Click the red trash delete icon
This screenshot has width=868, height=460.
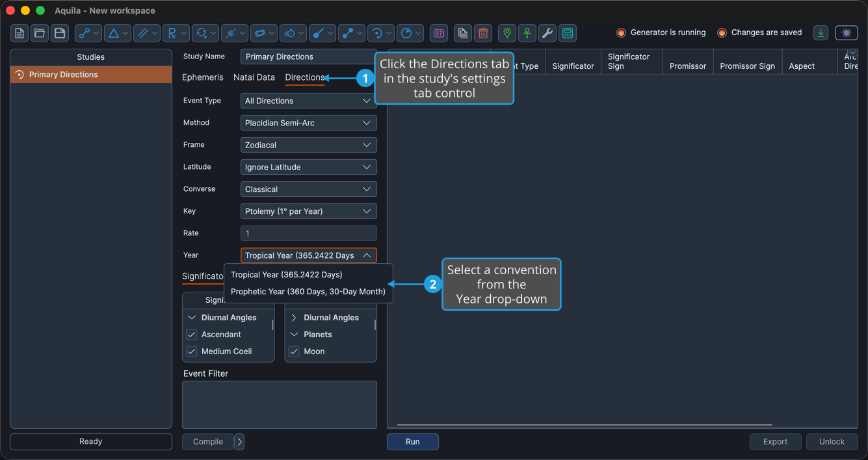click(x=483, y=33)
